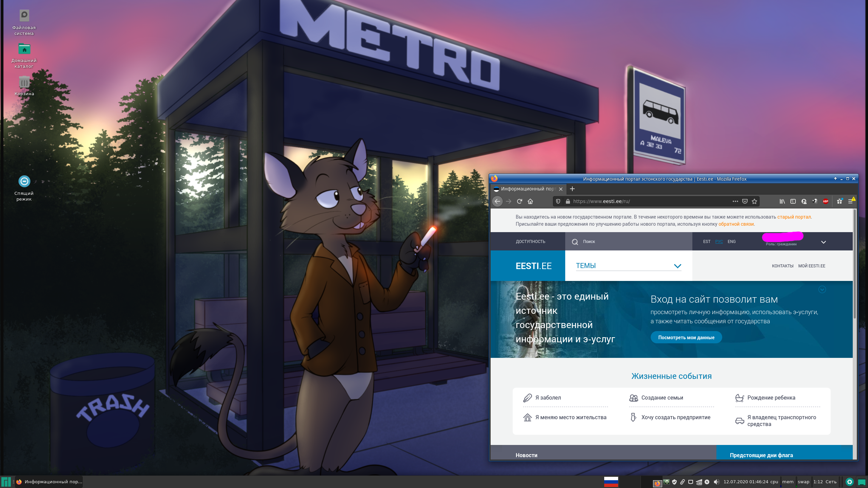The width and height of the screenshot is (868, 488).
Task: Open tracking protection shield in address bar
Action: [558, 201]
